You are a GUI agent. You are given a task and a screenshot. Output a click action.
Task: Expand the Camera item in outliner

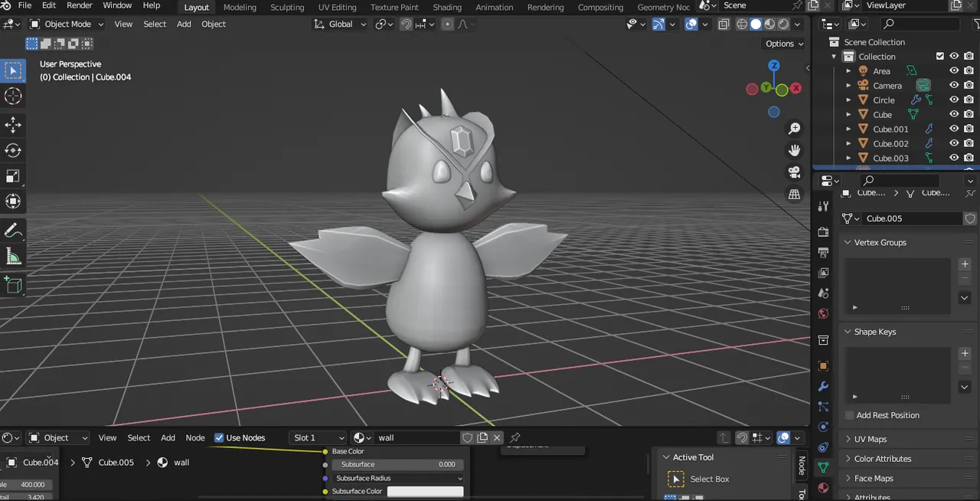pos(848,85)
